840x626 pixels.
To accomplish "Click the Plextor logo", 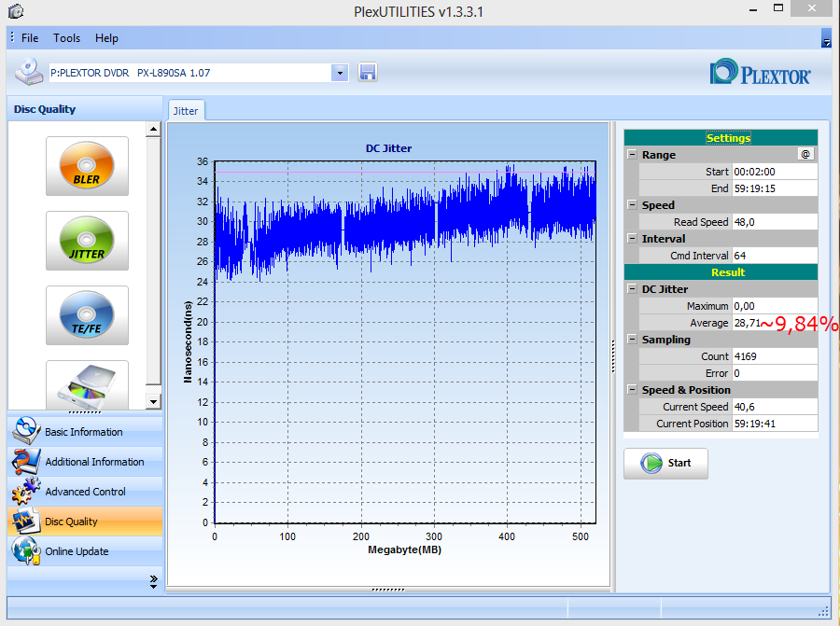I will coord(760,72).
